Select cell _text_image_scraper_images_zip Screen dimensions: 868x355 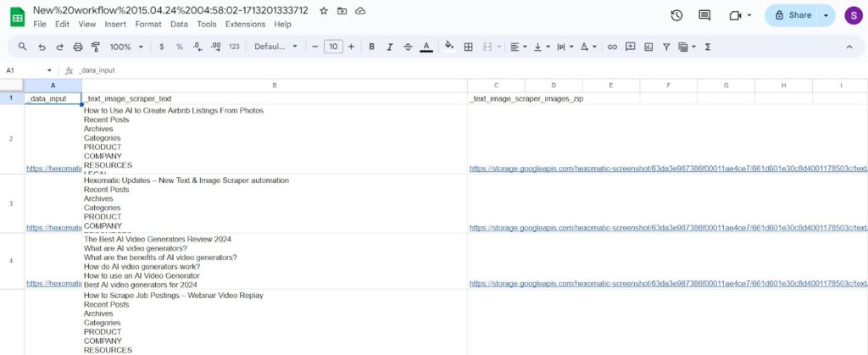pyautogui.click(x=496, y=98)
